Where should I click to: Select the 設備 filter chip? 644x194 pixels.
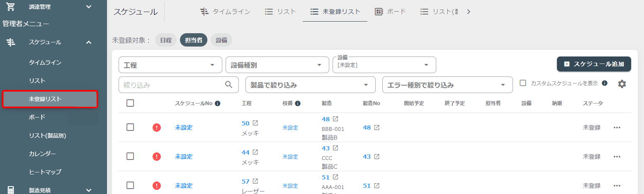tap(221, 40)
